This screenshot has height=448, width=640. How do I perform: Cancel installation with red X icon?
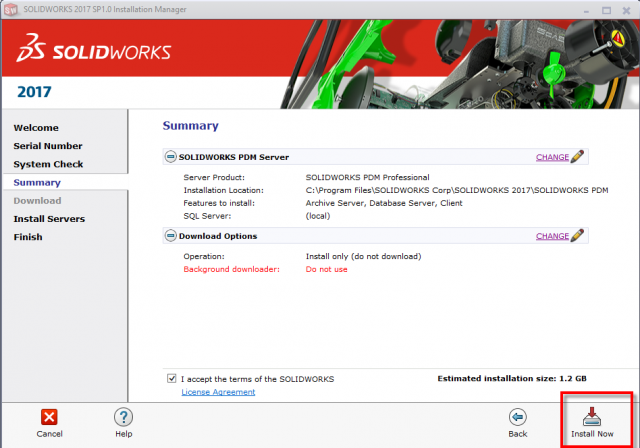(x=49, y=417)
